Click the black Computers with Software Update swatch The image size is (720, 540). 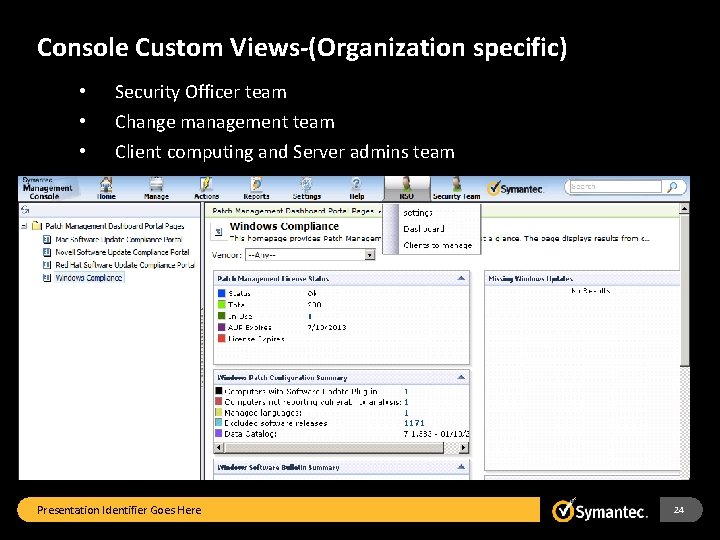tap(219, 391)
